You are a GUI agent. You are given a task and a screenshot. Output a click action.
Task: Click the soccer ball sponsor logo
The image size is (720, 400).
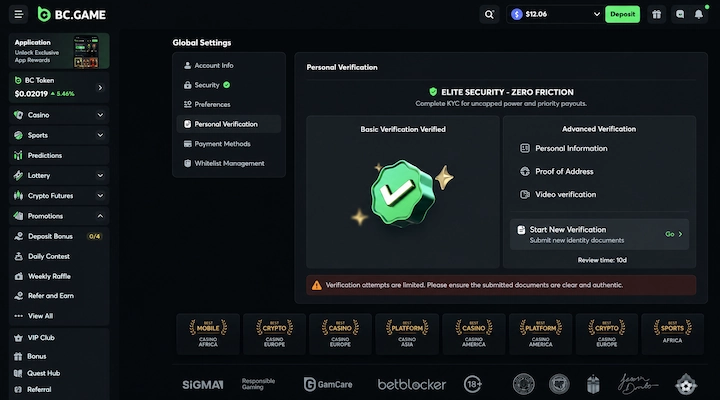[686, 384]
